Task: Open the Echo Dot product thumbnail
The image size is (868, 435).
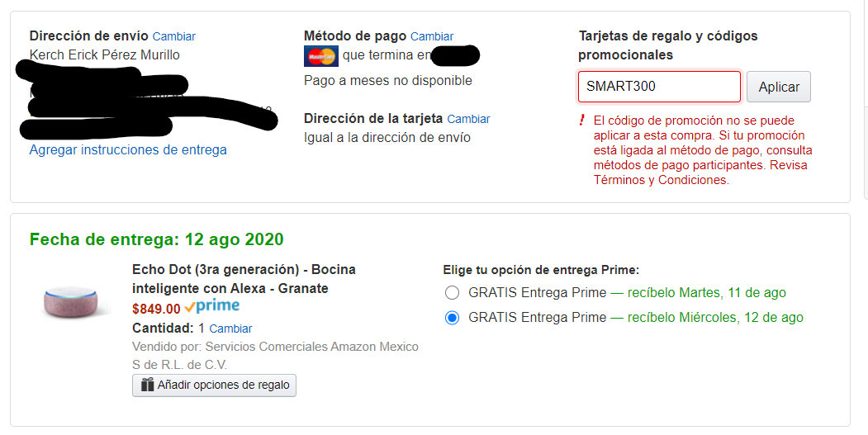Action: (x=76, y=303)
